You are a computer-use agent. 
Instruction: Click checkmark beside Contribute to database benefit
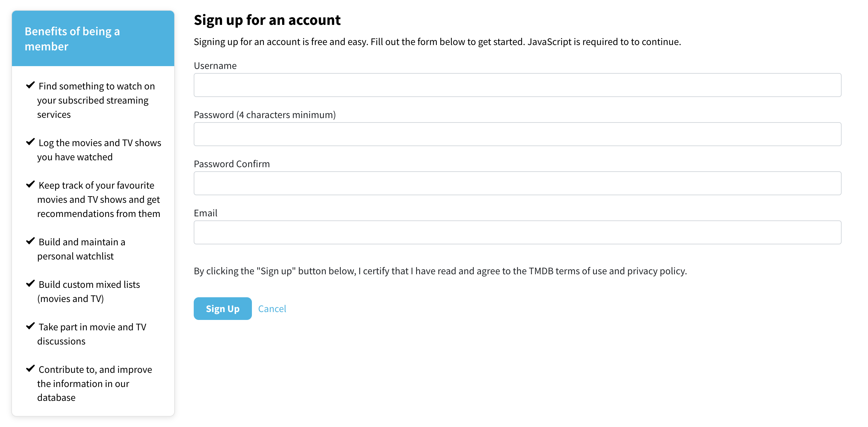(30, 368)
